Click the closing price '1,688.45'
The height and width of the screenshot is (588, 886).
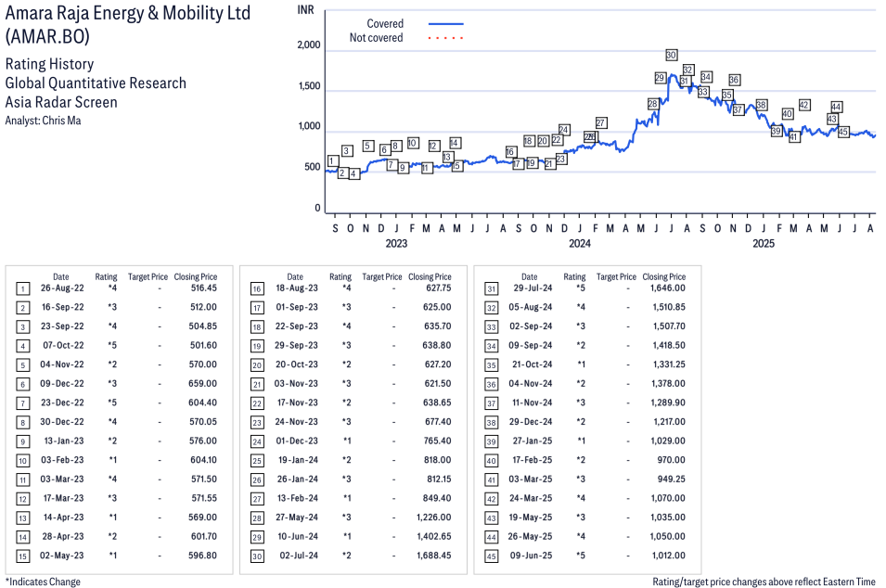[434, 556]
